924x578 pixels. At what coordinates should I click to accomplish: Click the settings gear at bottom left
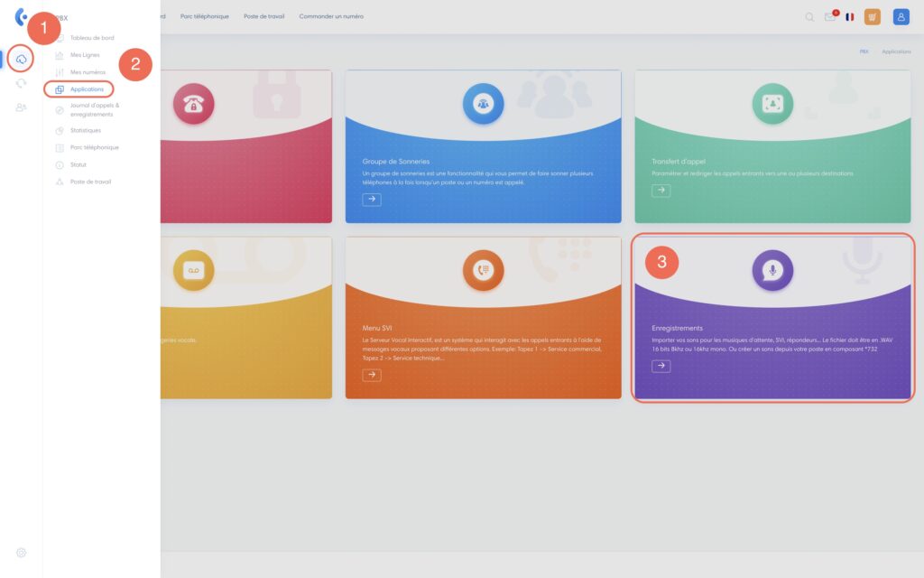point(22,552)
